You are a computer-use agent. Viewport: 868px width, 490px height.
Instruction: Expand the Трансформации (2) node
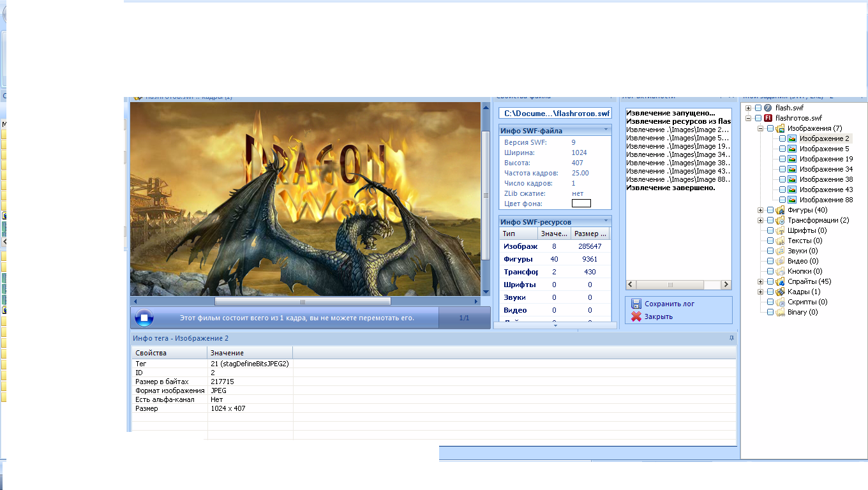[760, 220]
